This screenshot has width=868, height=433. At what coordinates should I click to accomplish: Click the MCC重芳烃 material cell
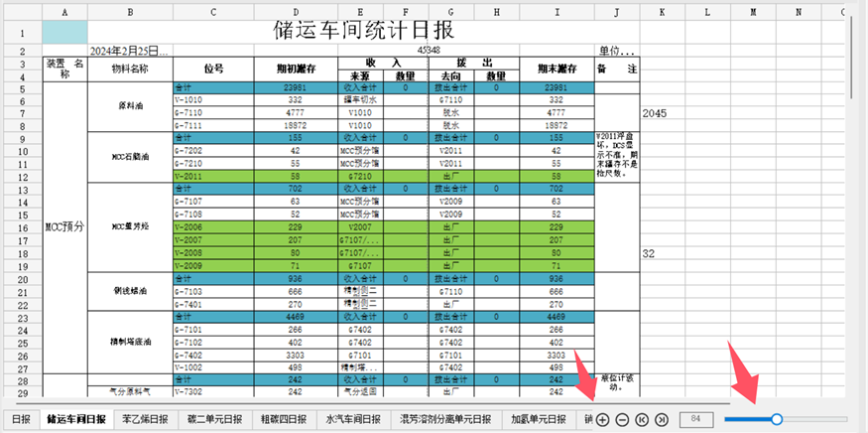131,226
